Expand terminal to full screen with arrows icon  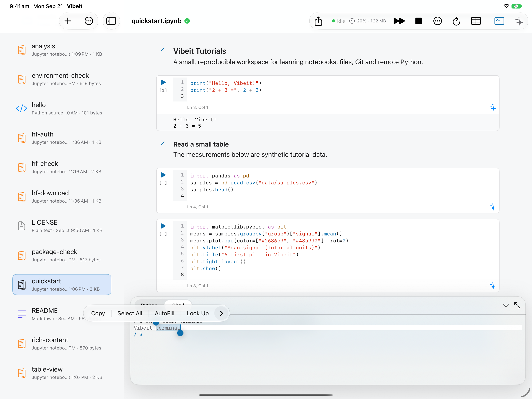click(517, 305)
